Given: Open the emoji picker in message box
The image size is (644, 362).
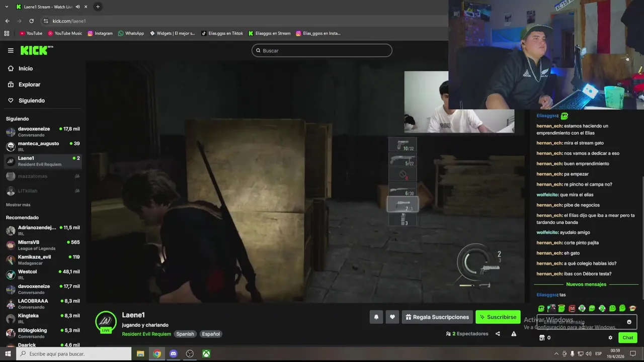Looking at the screenshot, I should pyautogui.click(x=629, y=322).
